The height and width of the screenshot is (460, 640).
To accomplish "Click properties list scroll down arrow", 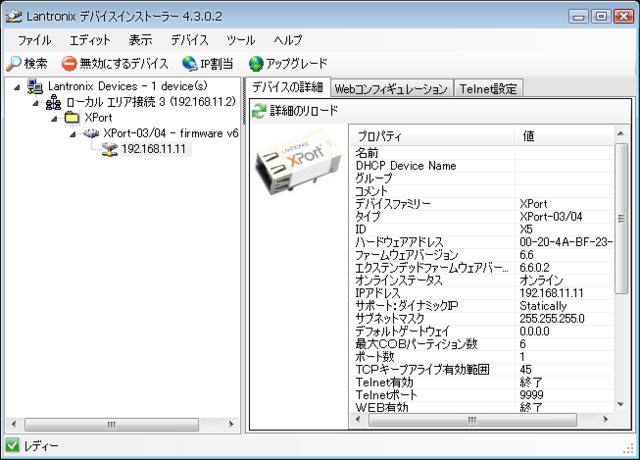I will pyautogui.click(x=621, y=404).
